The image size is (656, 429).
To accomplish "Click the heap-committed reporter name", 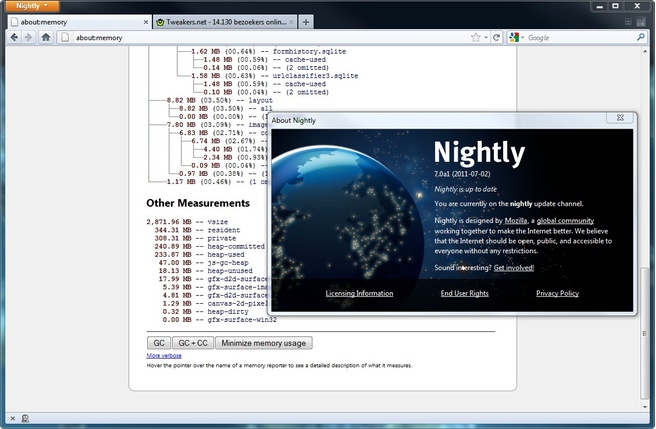I will (236, 247).
